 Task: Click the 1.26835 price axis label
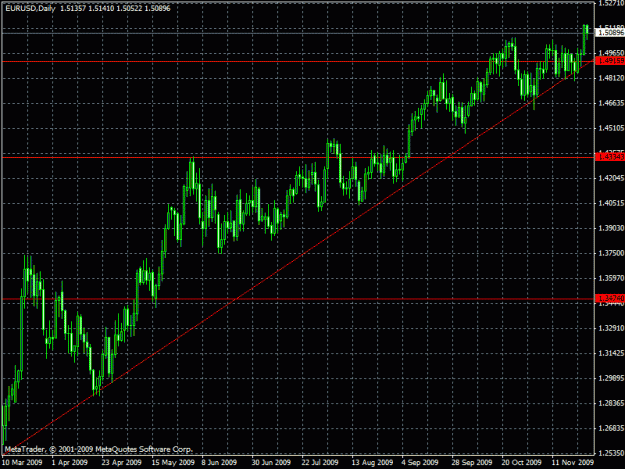611,428
